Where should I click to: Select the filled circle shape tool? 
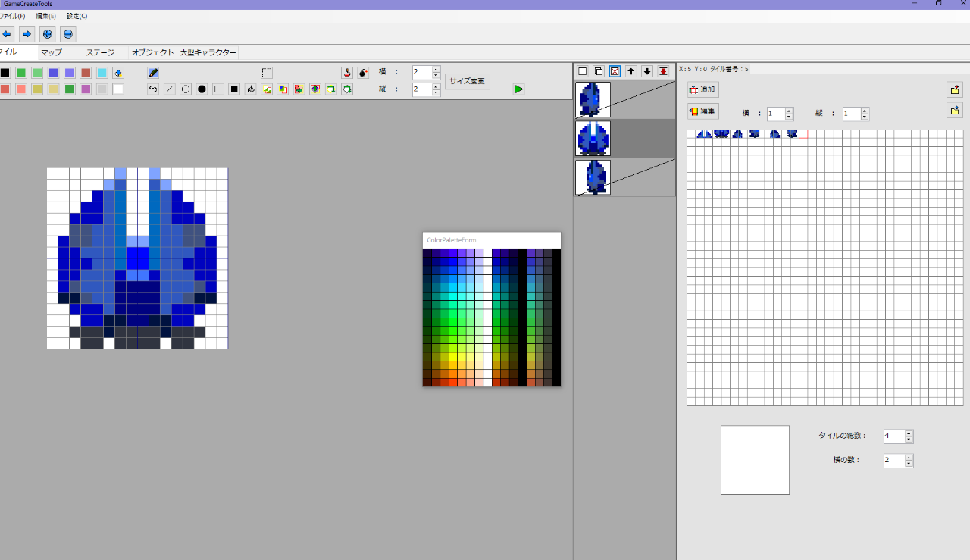(x=202, y=89)
